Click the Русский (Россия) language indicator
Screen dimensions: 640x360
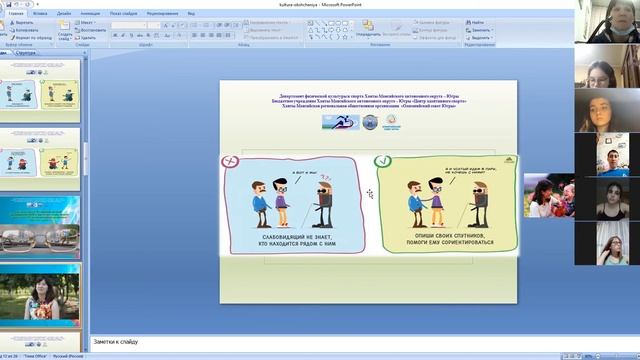[x=68, y=356]
